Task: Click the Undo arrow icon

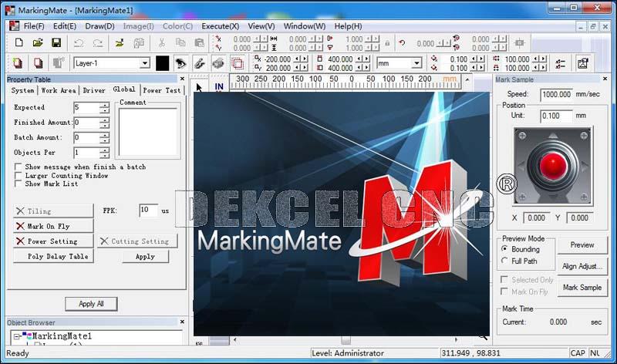Action: coord(79,43)
